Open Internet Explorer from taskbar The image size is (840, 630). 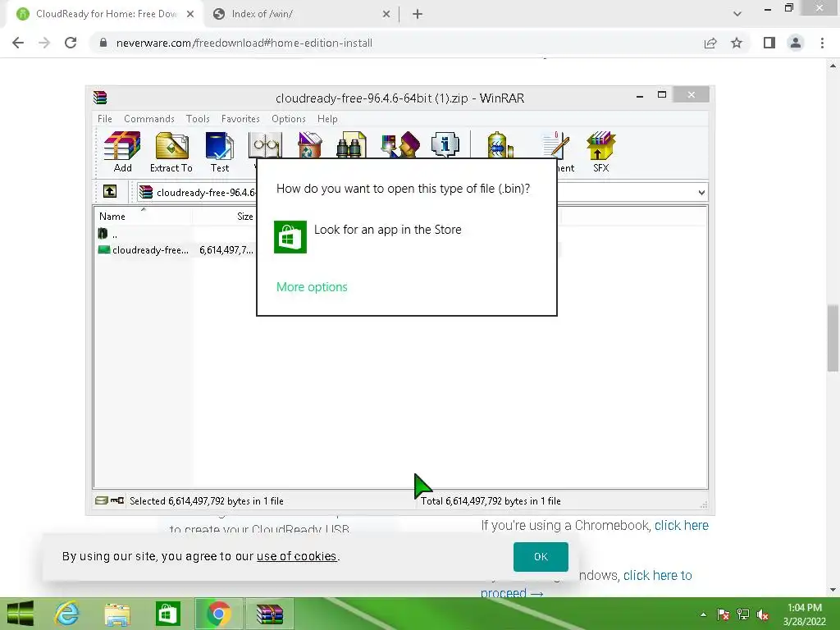[x=67, y=614]
